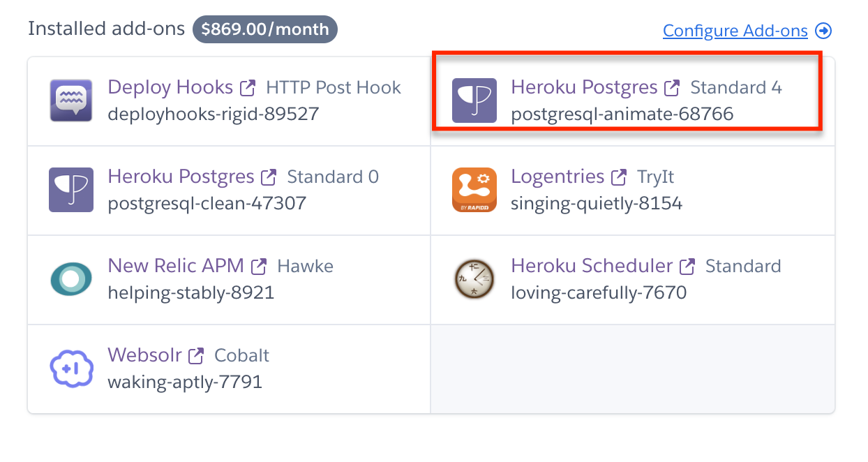Click the external-link icon next to Websolr
Screen dimensions: 868x462
click(x=197, y=356)
